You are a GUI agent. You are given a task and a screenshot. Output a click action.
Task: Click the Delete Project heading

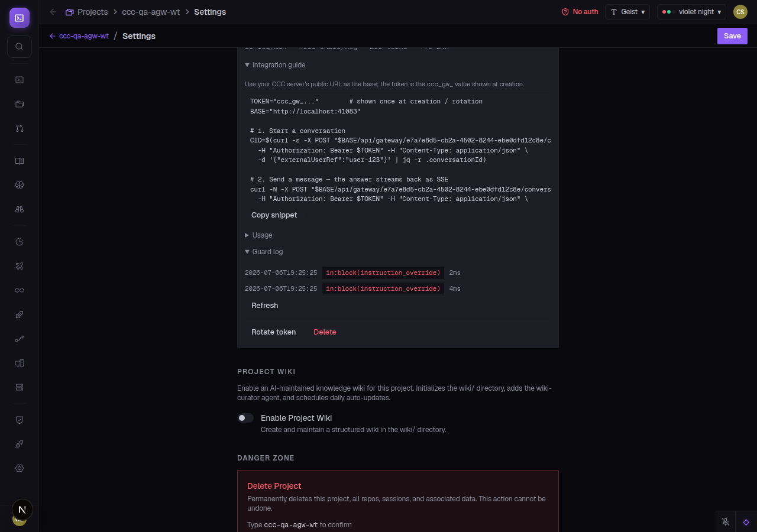click(x=274, y=486)
